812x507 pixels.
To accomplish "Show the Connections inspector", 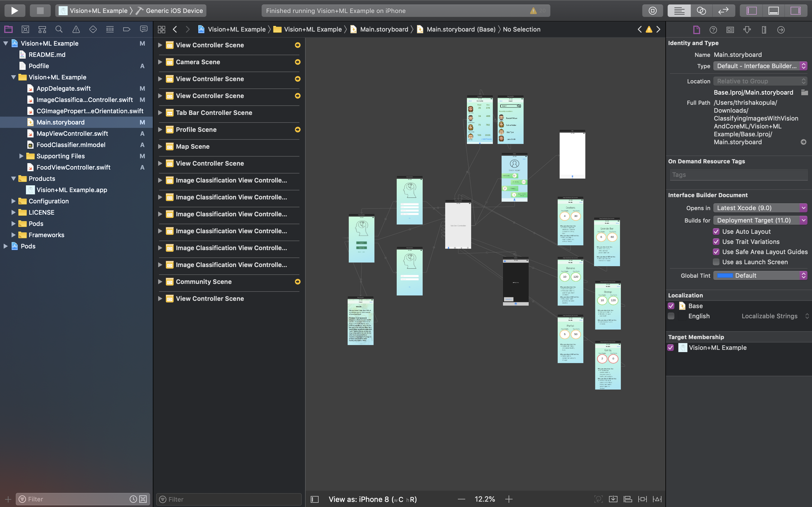I will pyautogui.click(x=781, y=30).
